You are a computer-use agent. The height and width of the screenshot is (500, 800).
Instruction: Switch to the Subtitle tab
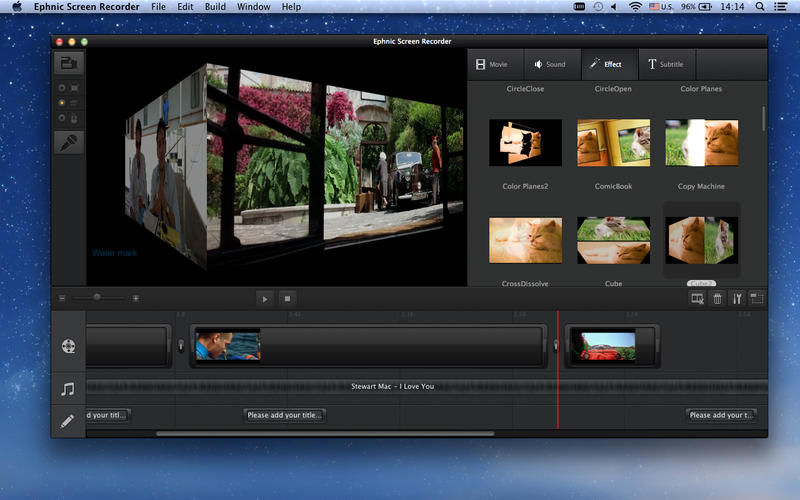coord(667,64)
